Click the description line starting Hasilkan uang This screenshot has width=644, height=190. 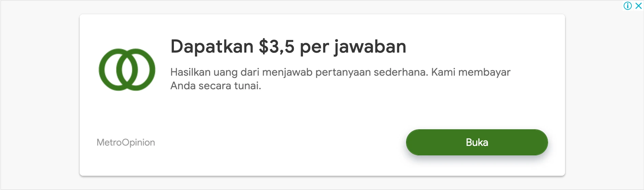tap(340, 72)
